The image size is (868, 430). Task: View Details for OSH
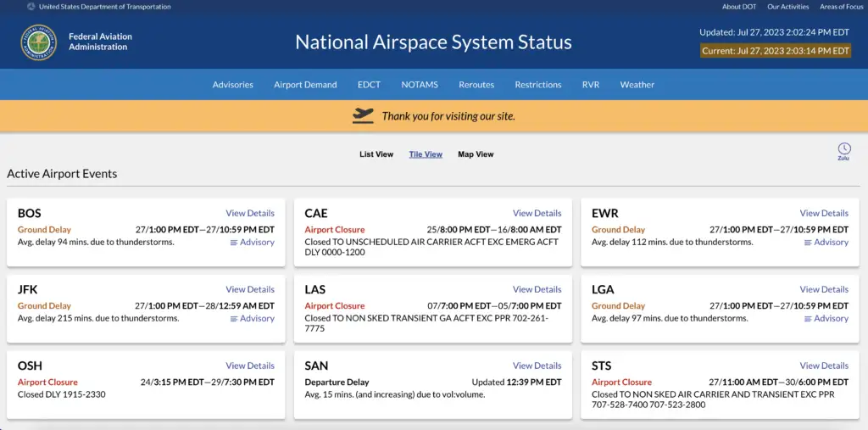(x=250, y=366)
